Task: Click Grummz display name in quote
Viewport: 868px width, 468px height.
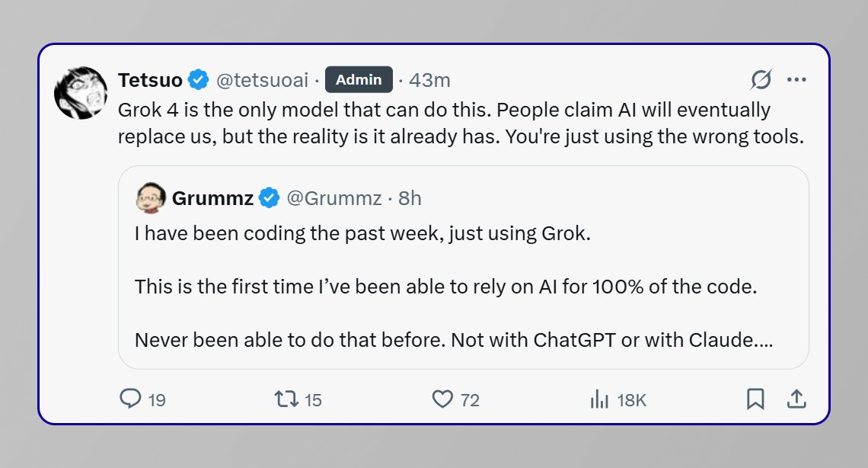Action: [212, 198]
